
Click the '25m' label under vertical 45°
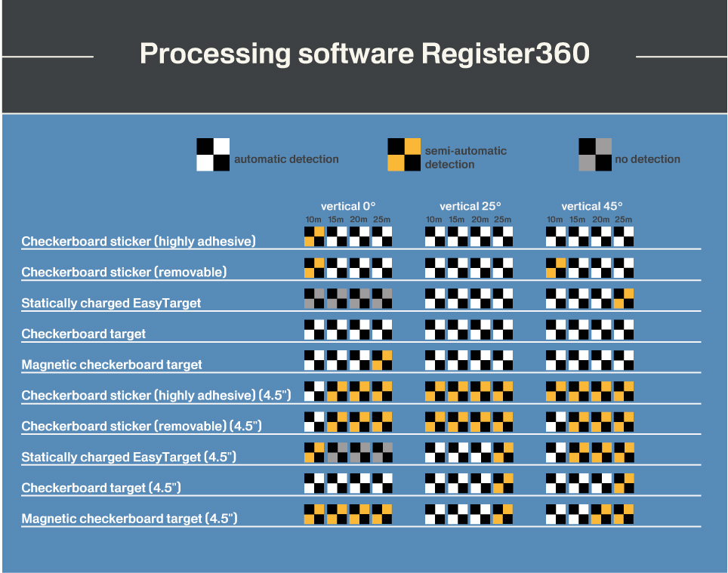pyautogui.click(x=624, y=220)
